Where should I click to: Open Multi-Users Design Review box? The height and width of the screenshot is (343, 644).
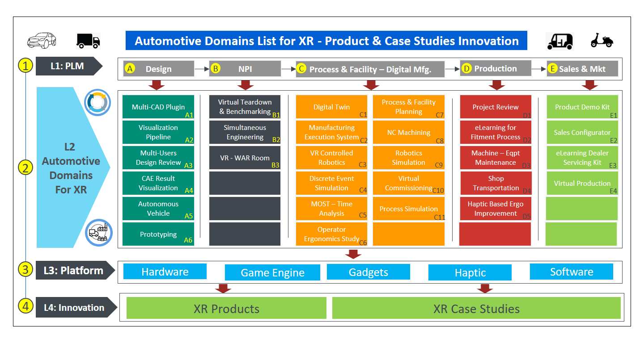coord(158,158)
